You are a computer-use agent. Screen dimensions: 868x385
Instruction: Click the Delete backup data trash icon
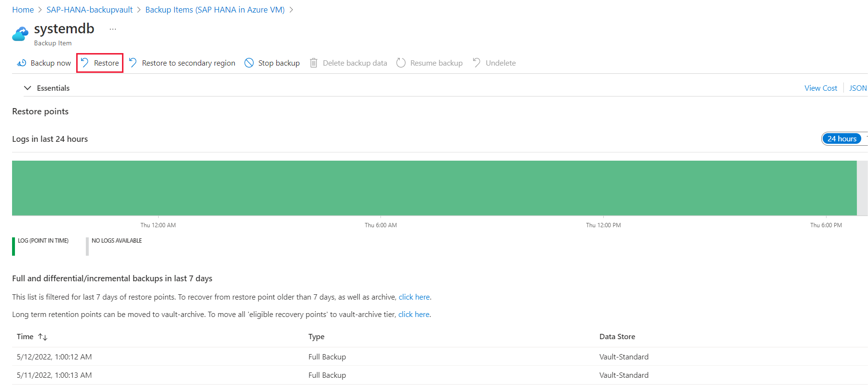tap(313, 63)
